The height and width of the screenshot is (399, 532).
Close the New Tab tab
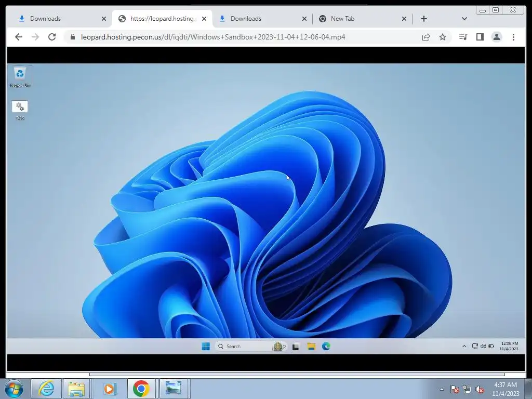[x=404, y=19]
